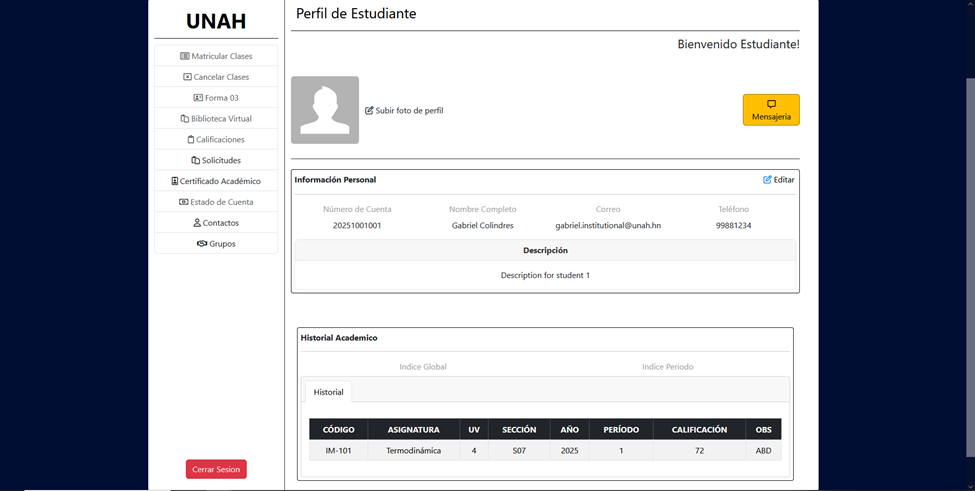Open Certificado Académico
Viewport: 975px width, 491px height.
(216, 181)
